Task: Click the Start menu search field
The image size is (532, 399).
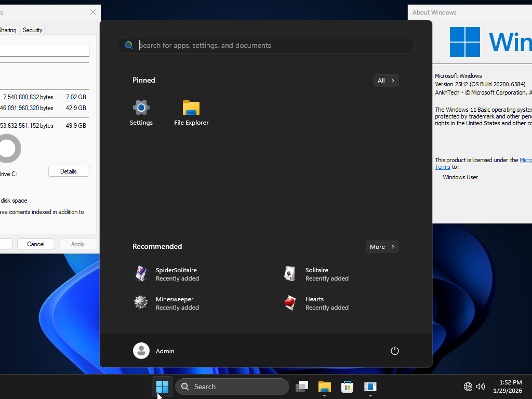Action: pos(266,45)
